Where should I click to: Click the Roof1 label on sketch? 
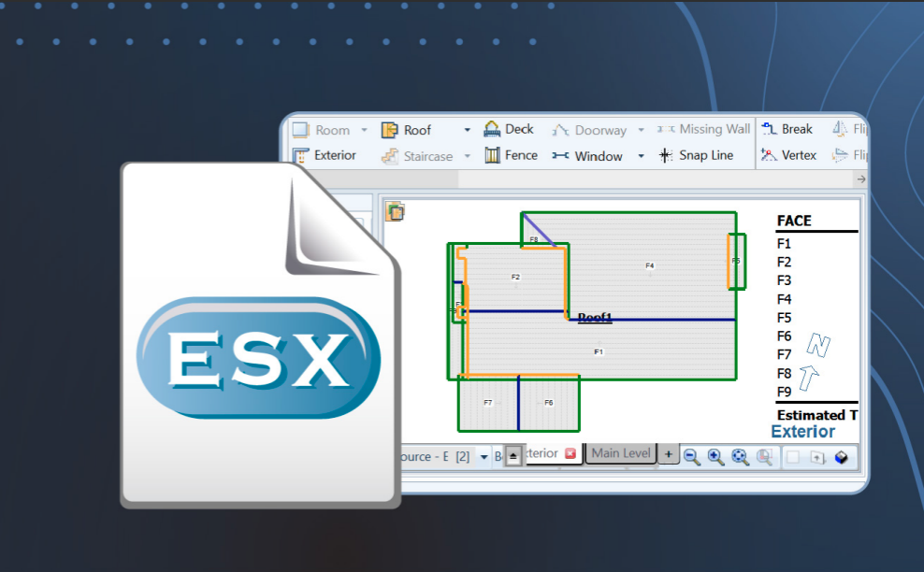[x=595, y=318]
